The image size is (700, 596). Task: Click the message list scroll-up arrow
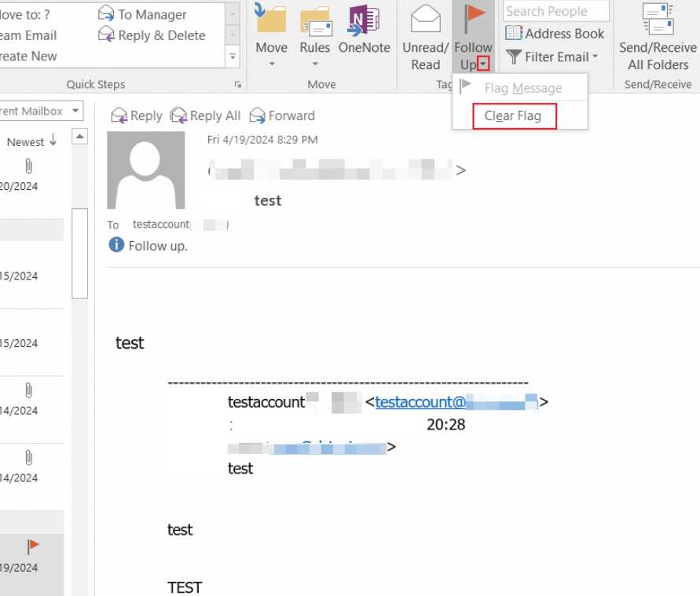pyautogui.click(x=80, y=137)
